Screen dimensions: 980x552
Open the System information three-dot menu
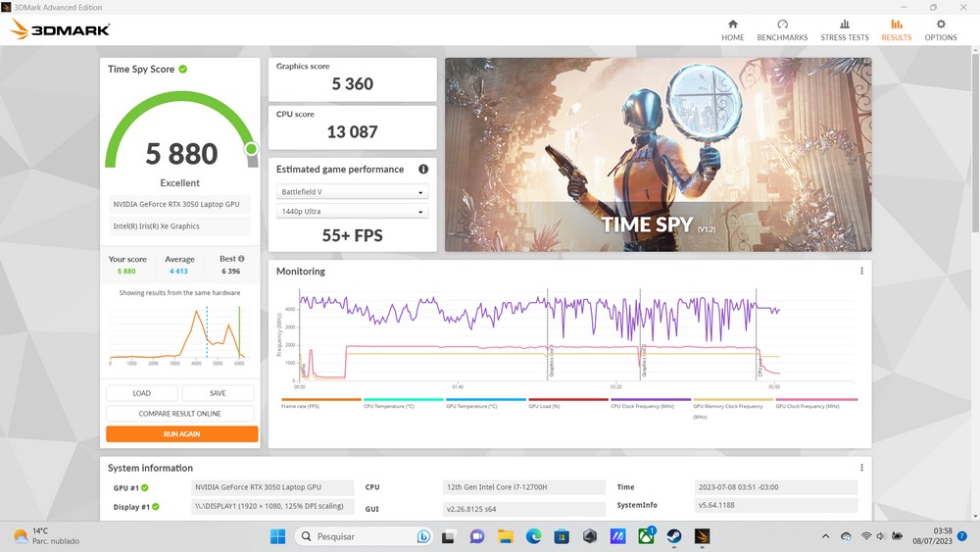coord(861,468)
